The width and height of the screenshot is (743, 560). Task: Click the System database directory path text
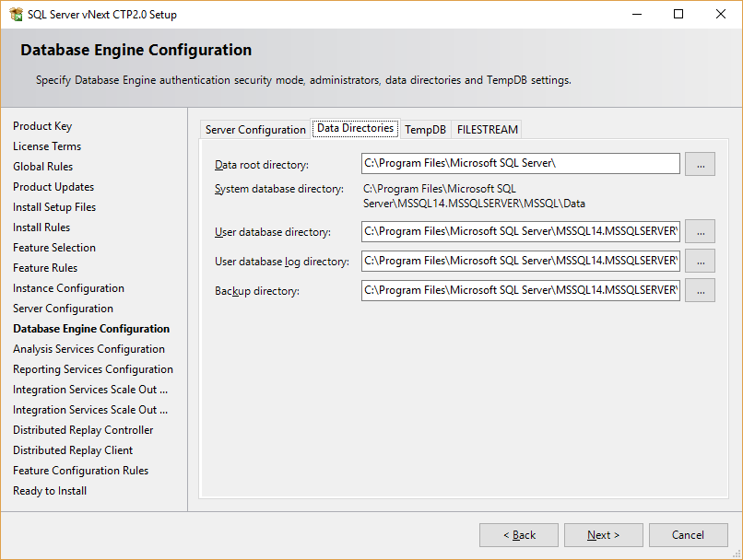click(474, 196)
